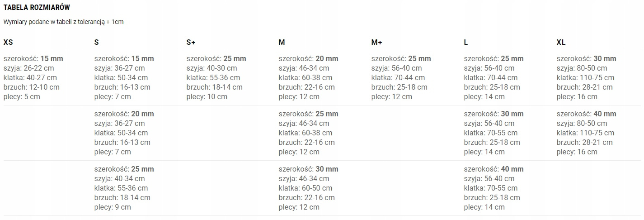Click the TABELA ROZMIARÓW heading
This screenshot has width=644, height=220.
click(37, 8)
